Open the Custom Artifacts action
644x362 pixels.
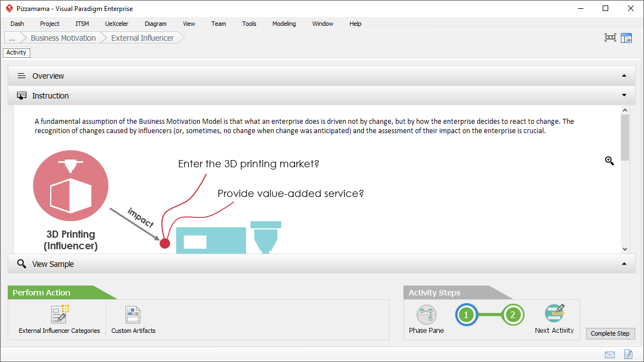click(x=133, y=315)
